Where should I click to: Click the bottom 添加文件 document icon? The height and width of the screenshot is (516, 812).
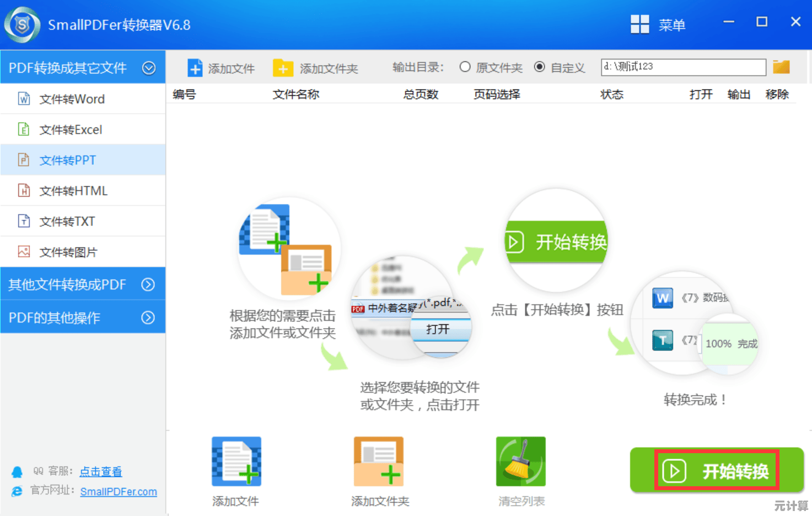click(x=236, y=461)
